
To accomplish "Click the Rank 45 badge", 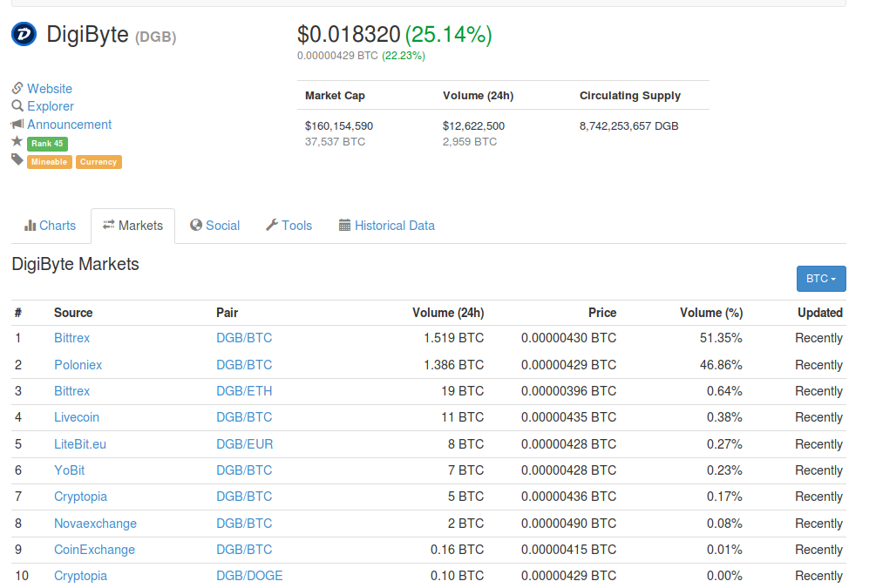I will pos(47,144).
